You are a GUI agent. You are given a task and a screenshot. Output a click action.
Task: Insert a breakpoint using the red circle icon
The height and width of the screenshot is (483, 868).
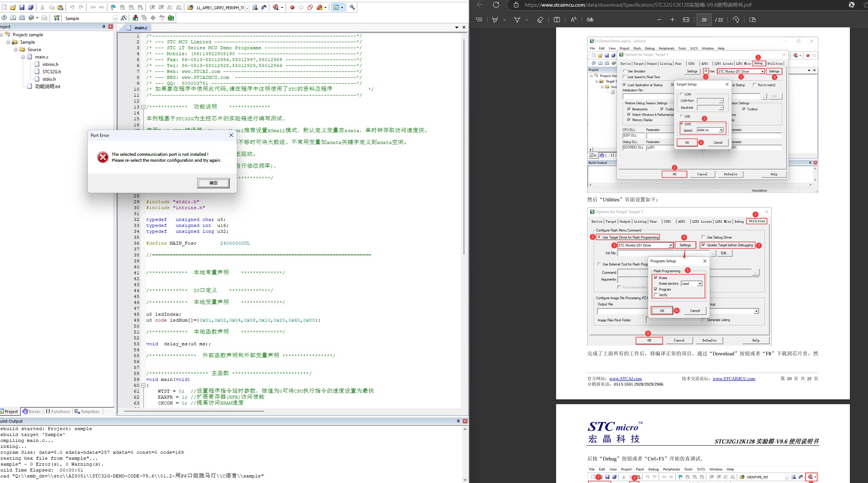coord(292,7)
